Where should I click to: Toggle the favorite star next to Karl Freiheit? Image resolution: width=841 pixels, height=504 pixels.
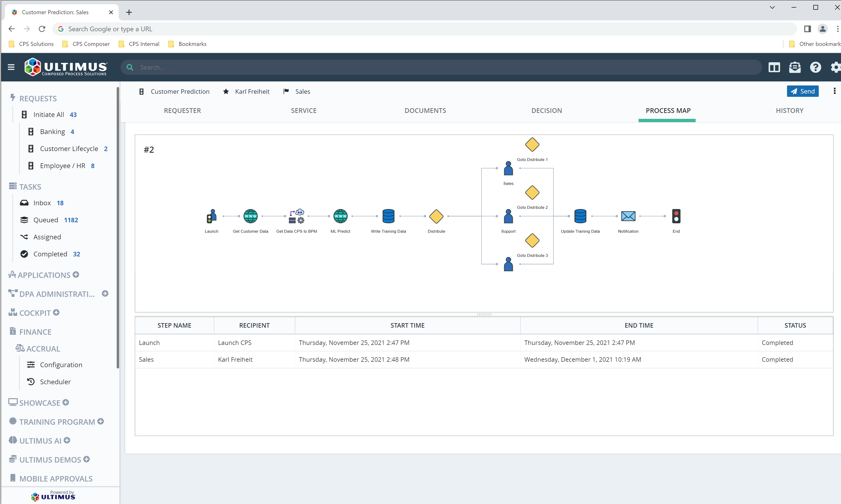click(226, 91)
